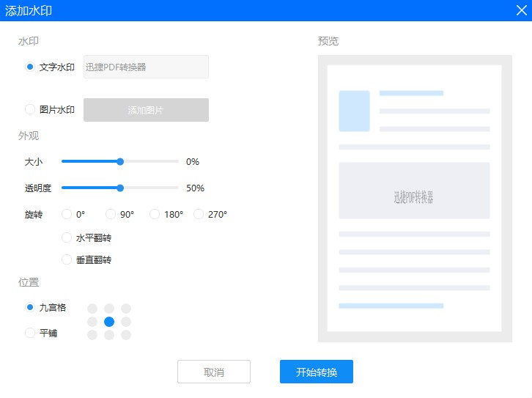Pick the bottom-right grid position dot
Image resolution: width=532 pixels, height=398 pixels.
tap(126, 335)
